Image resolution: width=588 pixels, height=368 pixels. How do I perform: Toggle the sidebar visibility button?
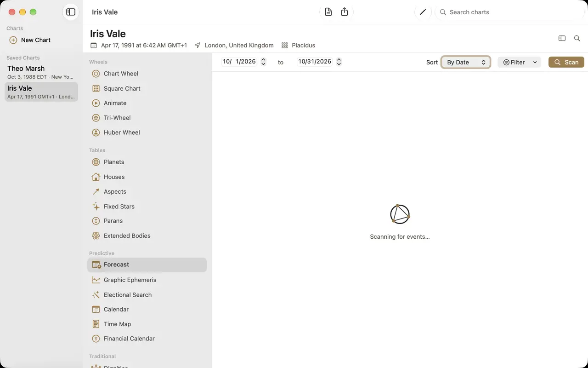pyautogui.click(x=71, y=12)
